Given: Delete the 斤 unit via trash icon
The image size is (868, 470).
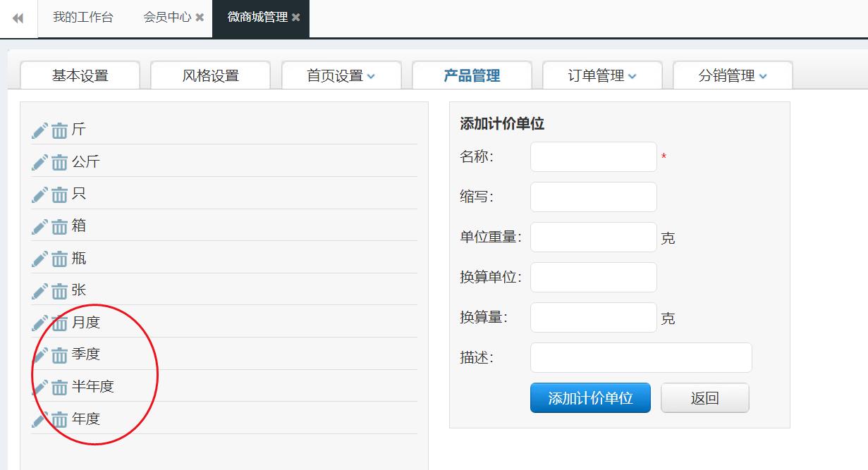Looking at the screenshot, I should (59, 130).
